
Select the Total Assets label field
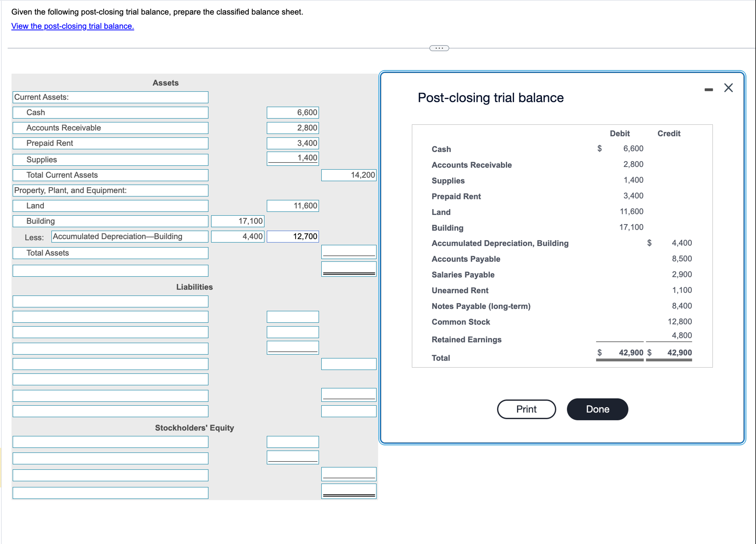tap(111, 253)
